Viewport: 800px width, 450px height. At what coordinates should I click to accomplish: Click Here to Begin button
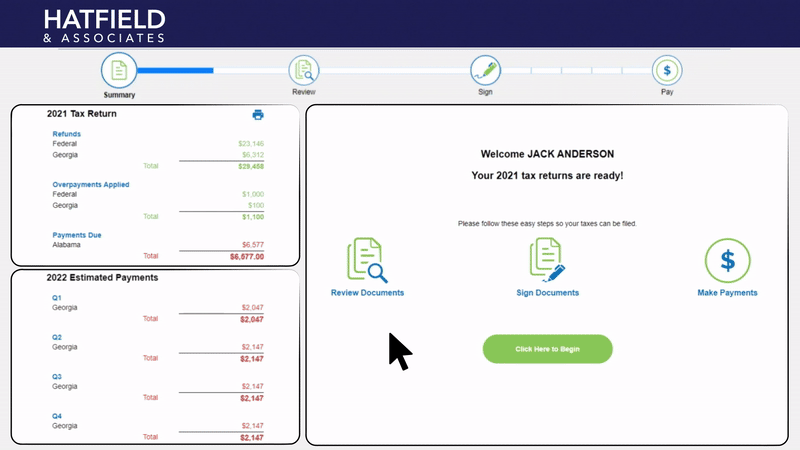547,349
